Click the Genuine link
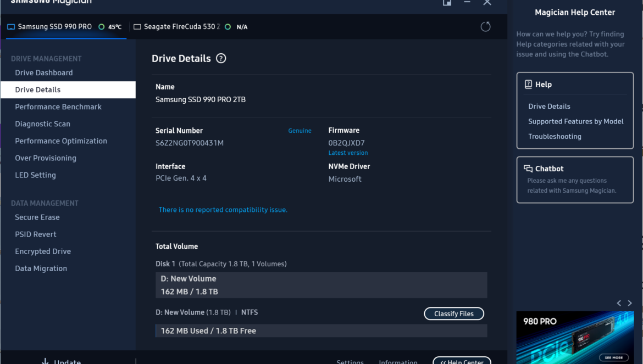The width and height of the screenshot is (643, 364). (x=300, y=131)
